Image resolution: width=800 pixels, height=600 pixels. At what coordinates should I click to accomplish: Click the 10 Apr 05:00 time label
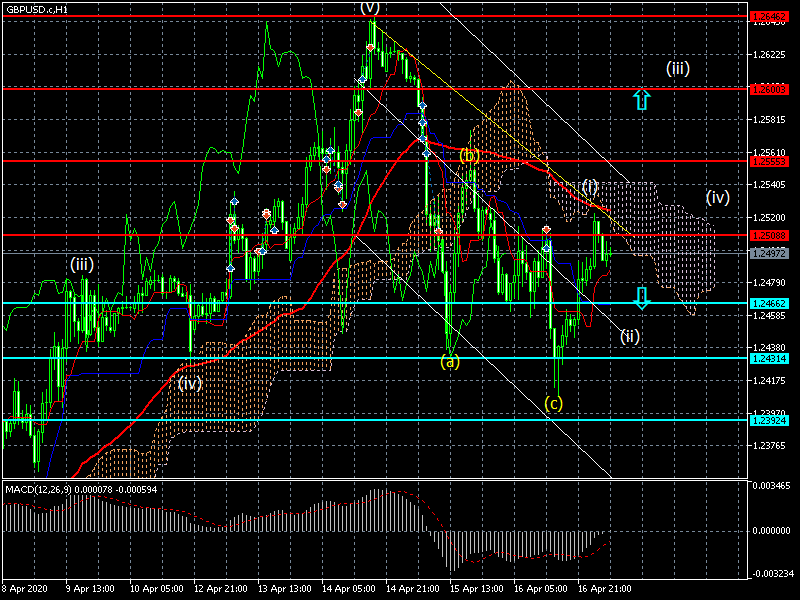click(156, 588)
